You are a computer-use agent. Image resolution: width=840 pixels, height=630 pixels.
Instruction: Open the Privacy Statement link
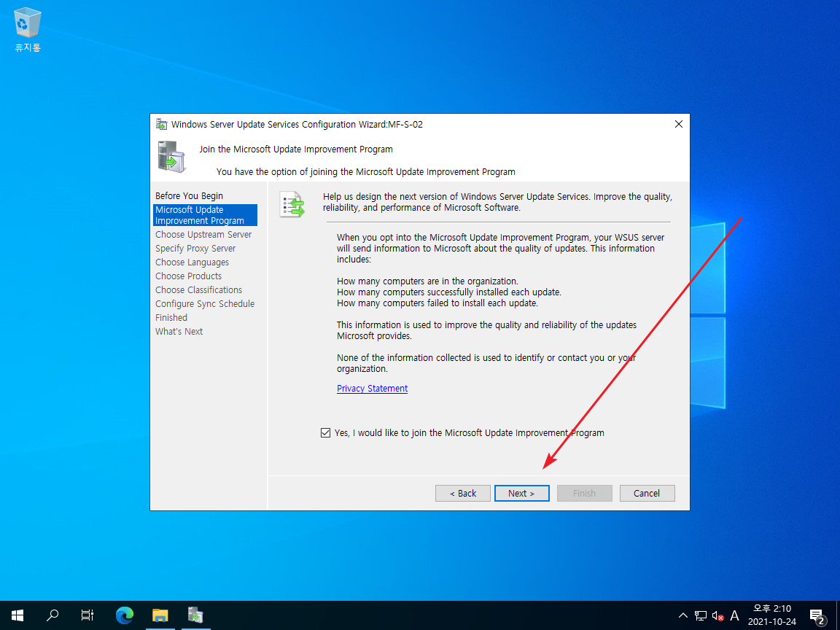coord(373,389)
